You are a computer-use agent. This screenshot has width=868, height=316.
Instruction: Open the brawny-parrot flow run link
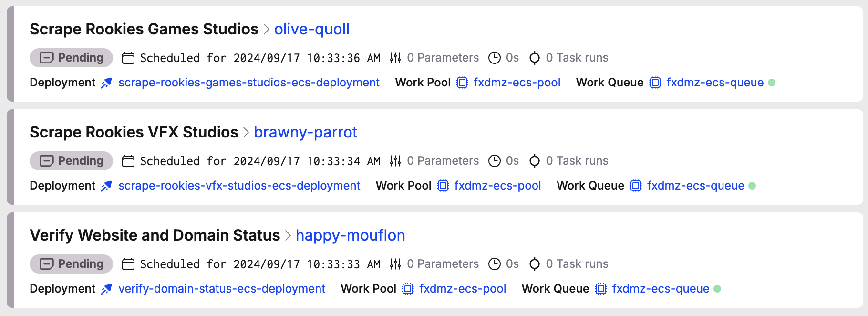(x=305, y=132)
